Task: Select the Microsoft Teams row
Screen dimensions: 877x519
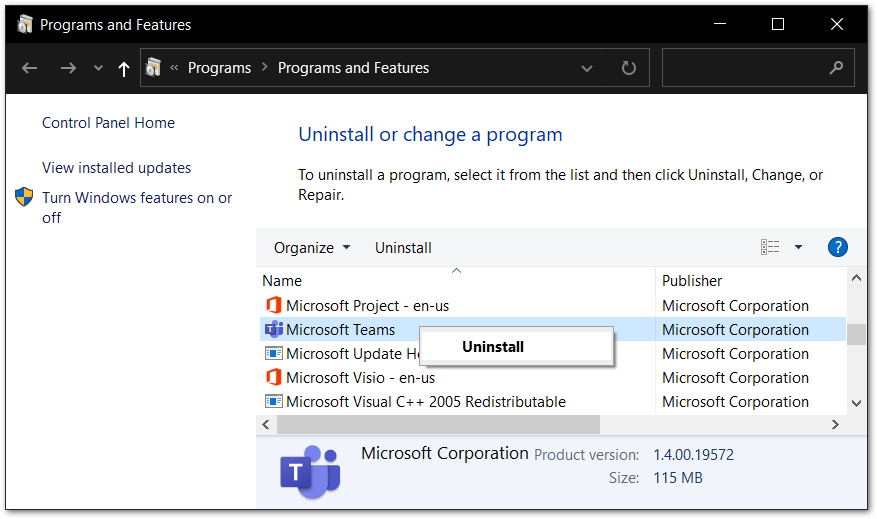Action: coord(553,330)
